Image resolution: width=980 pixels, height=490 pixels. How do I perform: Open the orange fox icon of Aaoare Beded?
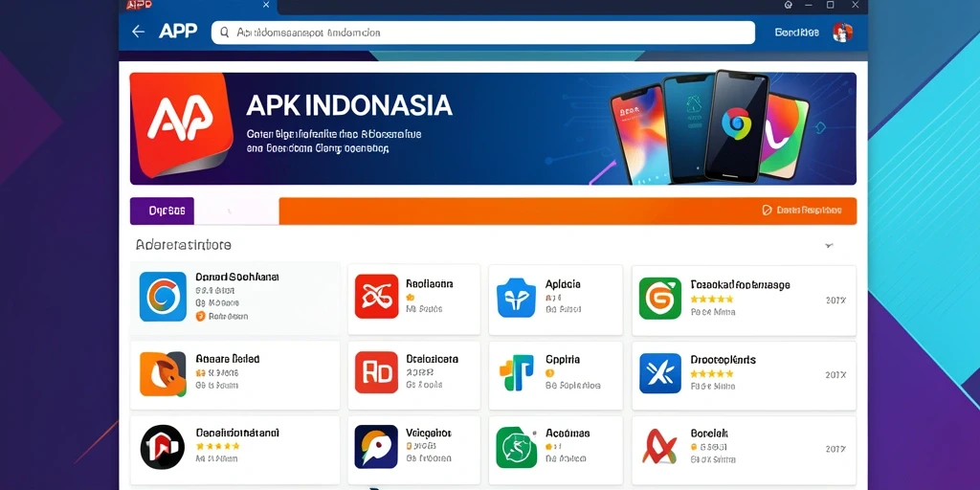coord(163,374)
